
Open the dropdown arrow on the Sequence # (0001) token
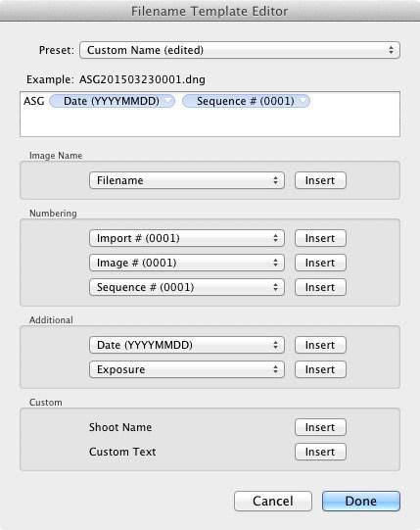click(303, 101)
